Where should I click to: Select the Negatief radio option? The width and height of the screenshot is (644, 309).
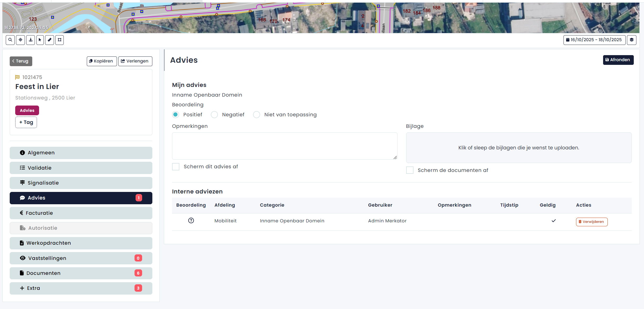click(214, 115)
